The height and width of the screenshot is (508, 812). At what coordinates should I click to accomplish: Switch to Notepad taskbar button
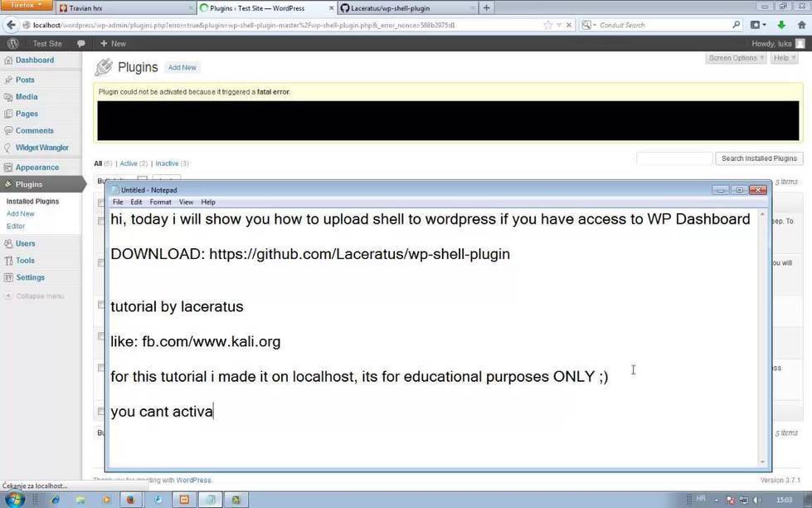(x=210, y=500)
